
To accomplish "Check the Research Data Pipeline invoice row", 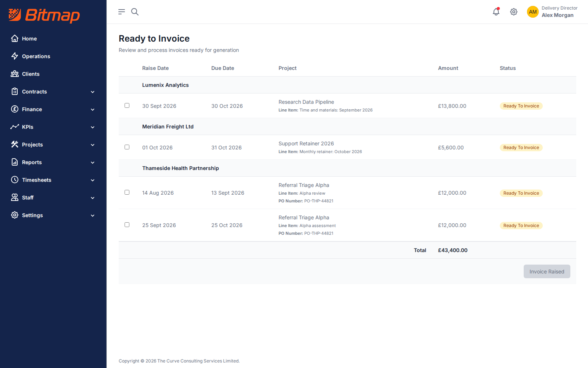I will click(127, 106).
